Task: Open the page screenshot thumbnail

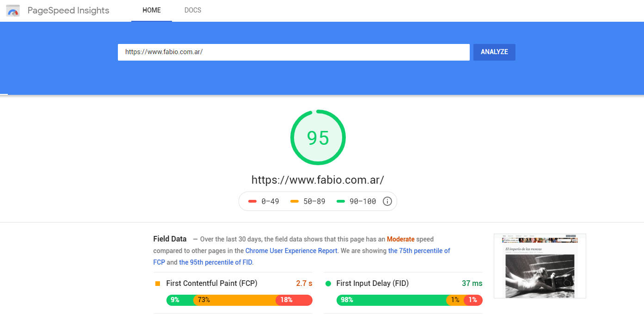Action: [540, 266]
